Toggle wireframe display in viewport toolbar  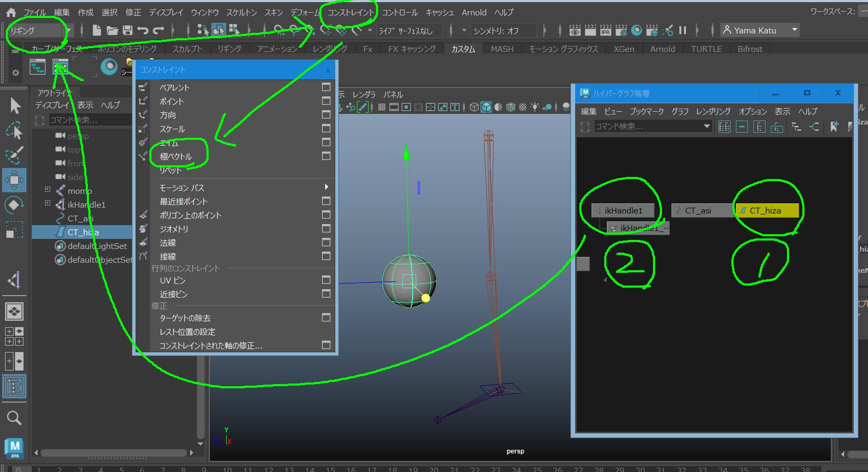click(473, 107)
